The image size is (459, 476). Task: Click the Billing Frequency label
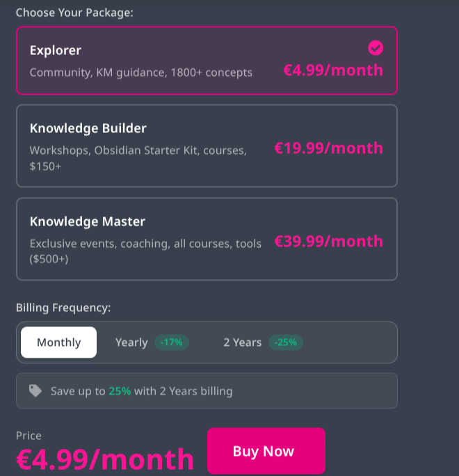(63, 308)
